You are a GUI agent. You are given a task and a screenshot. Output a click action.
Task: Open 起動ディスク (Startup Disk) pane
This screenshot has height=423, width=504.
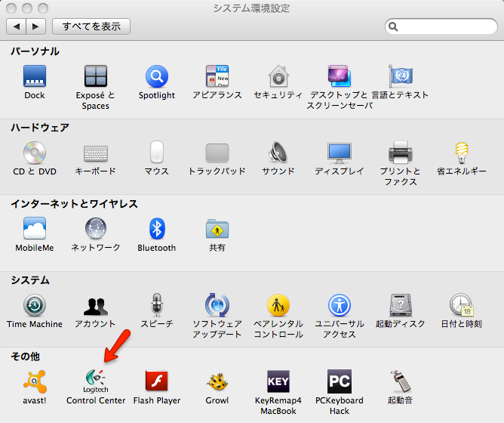click(400, 305)
